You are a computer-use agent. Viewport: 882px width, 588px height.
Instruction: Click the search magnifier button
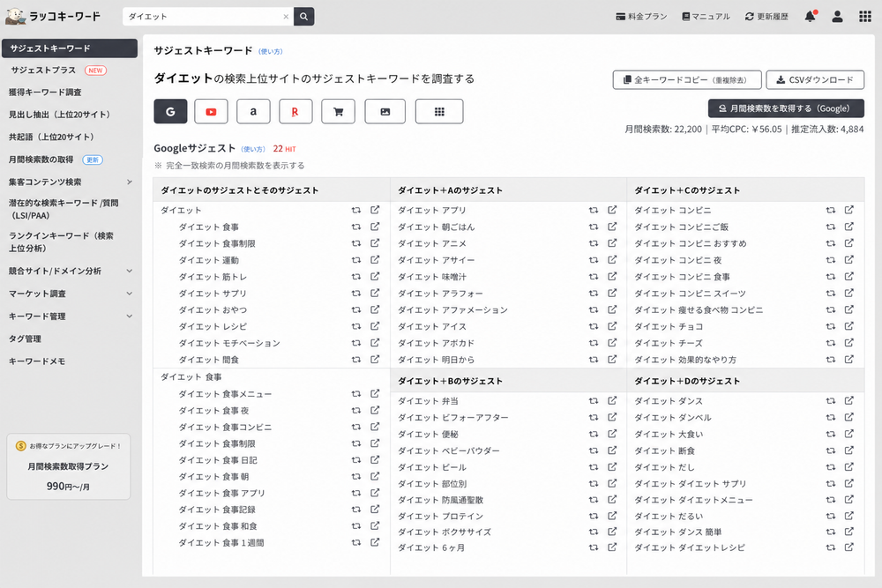pos(303,16)
